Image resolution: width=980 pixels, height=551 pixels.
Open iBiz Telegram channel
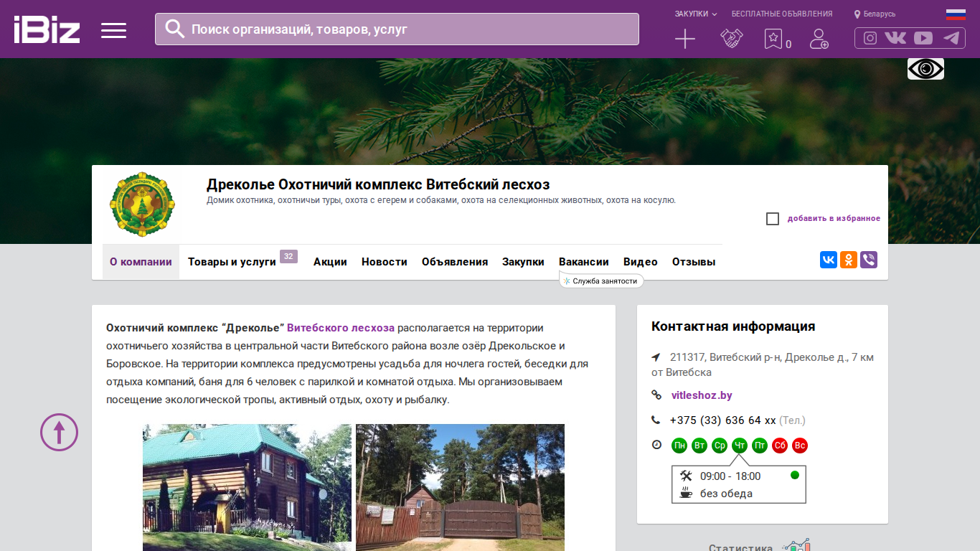(x=951, y=38)
